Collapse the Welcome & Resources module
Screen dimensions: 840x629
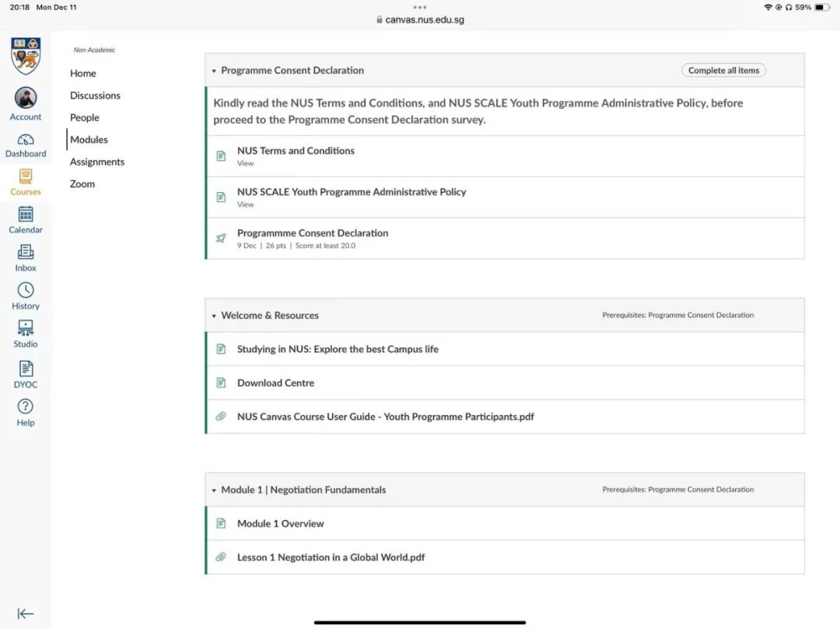click(x=214, y=316)
